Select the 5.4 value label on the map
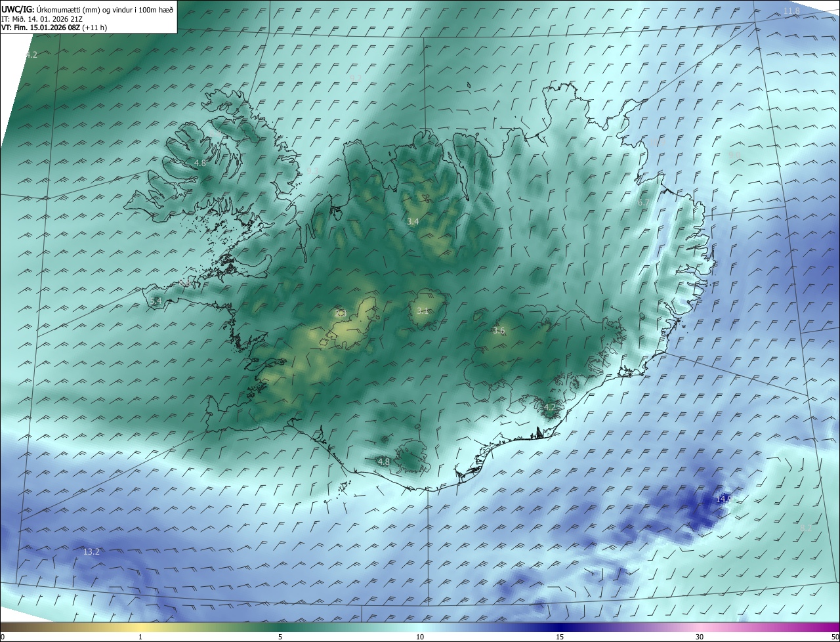 156,301
